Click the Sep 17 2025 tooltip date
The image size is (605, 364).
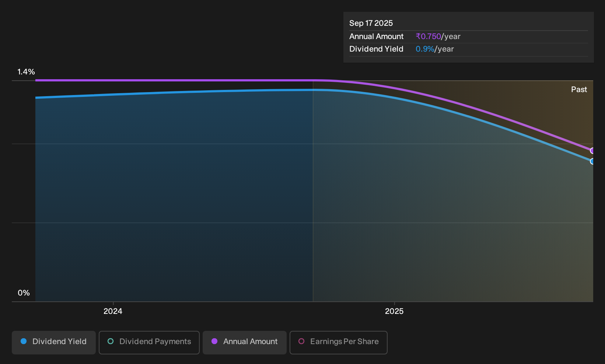[x=371, y=23]
